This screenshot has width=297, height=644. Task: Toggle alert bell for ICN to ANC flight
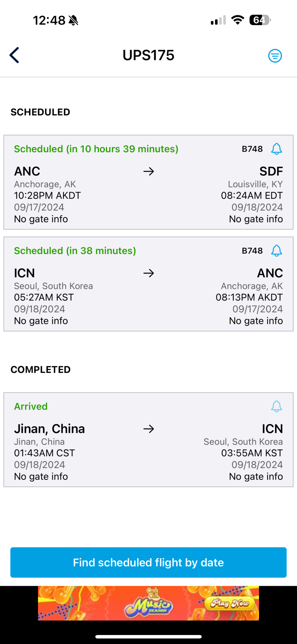[276, 251]
